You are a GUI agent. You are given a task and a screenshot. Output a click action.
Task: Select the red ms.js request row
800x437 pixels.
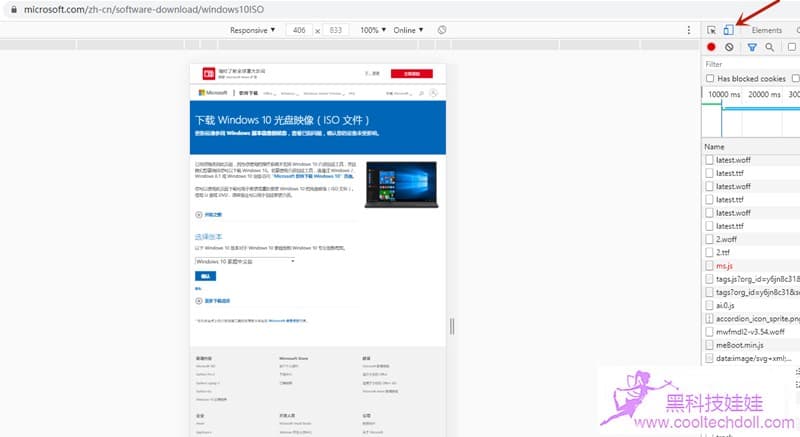coord(751,266)
